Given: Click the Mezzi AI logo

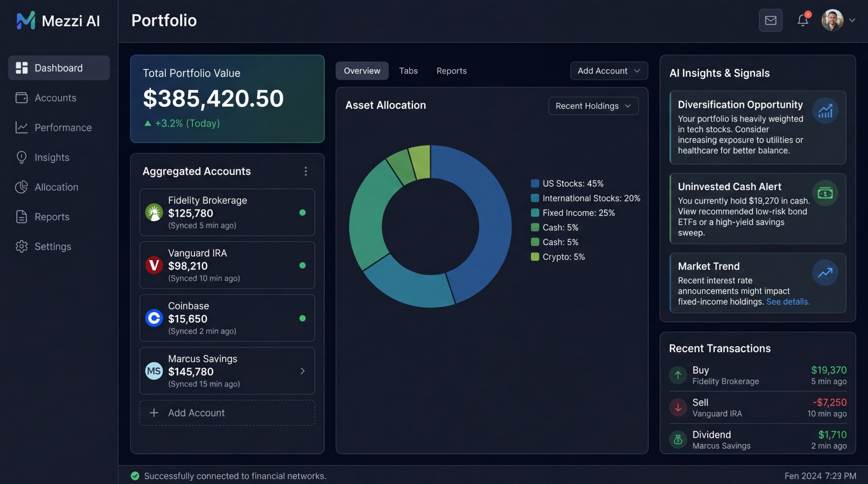Looking at the screenshot, I should pos(25,20).
